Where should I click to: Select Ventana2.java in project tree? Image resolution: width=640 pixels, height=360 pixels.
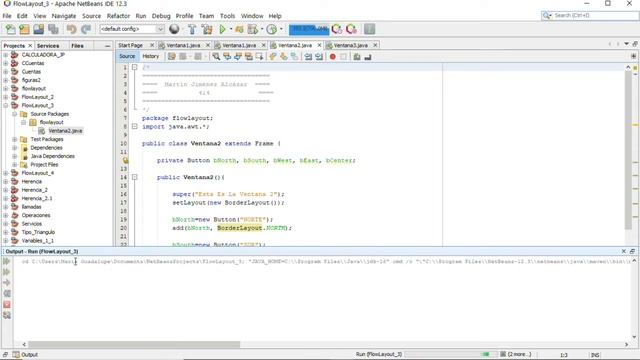coord(65,131)
